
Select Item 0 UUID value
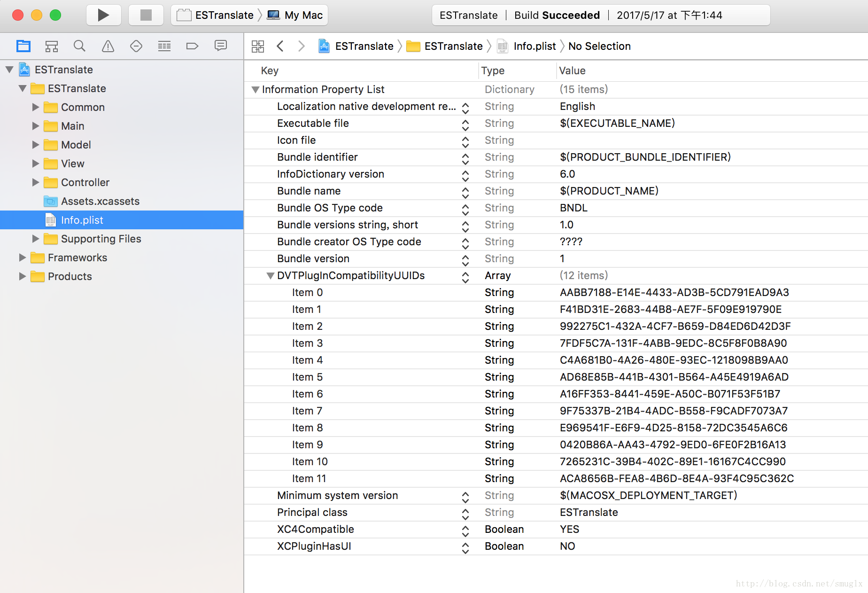coord(674,292)
